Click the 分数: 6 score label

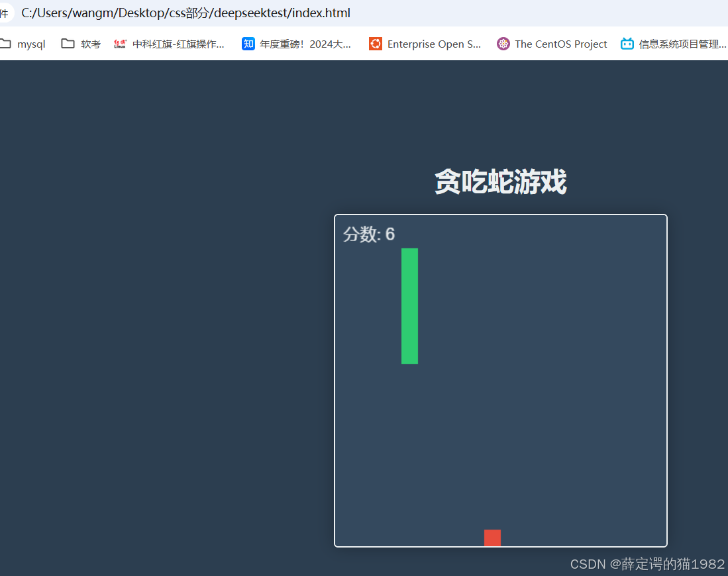click(x=369, y=234)
